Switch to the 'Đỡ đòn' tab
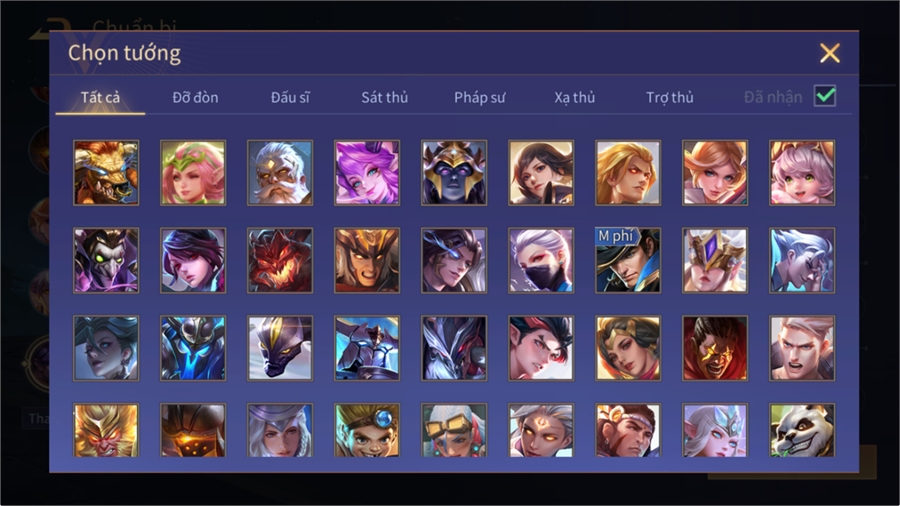 point(195,98)
